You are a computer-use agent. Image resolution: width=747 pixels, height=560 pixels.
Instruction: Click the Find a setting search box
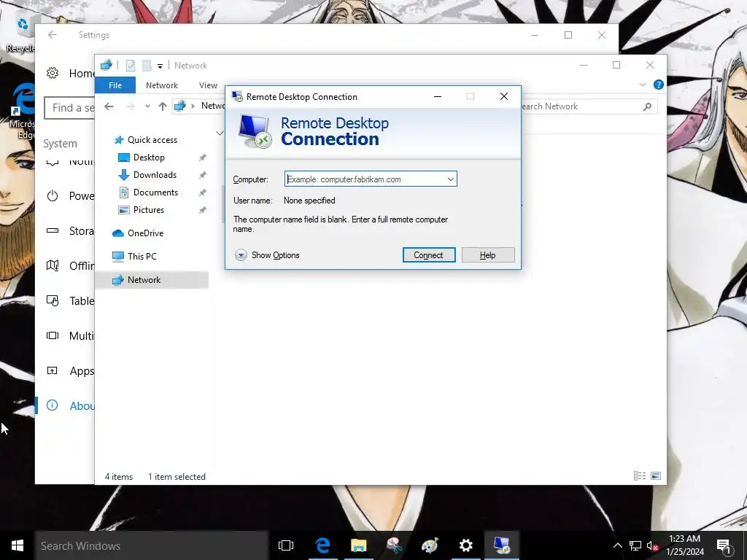[x=69, y=108]
